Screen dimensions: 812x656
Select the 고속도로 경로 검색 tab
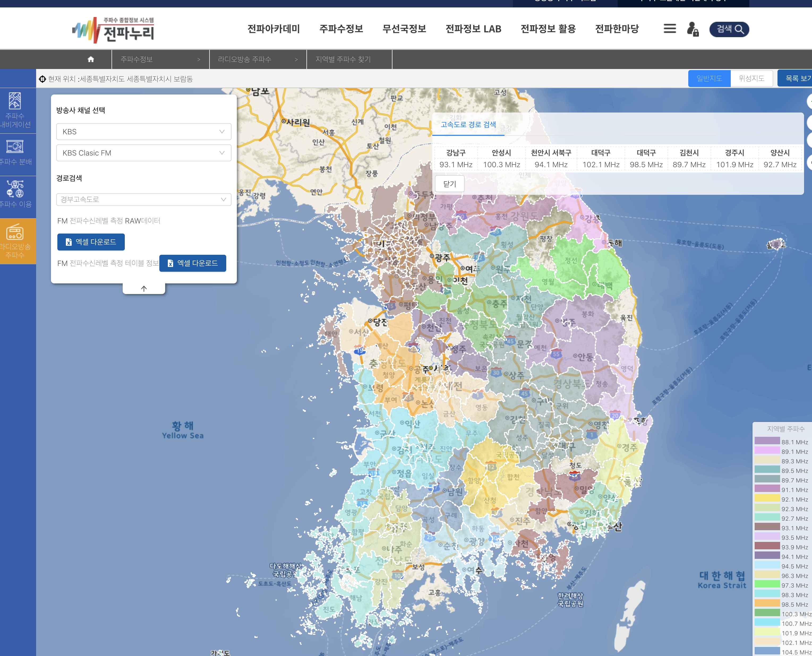(x=468, y=125)
